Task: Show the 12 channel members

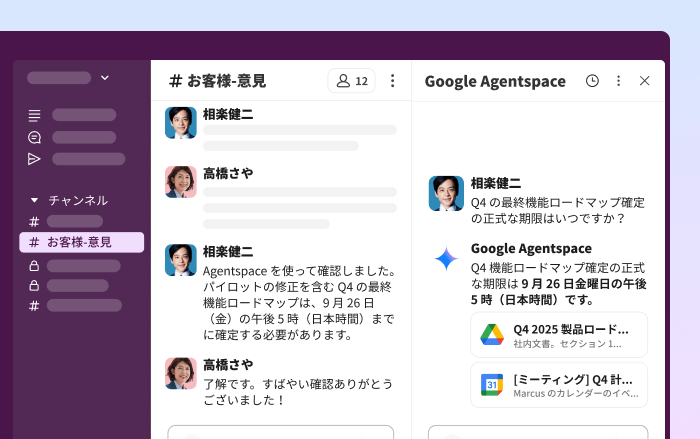Action: [x=352, y=81]
